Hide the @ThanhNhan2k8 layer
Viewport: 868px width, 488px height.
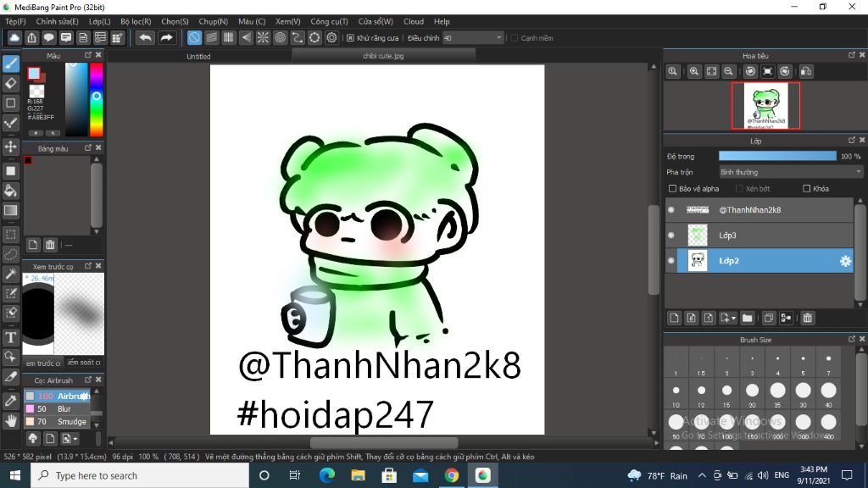click(x=671, y=210)
